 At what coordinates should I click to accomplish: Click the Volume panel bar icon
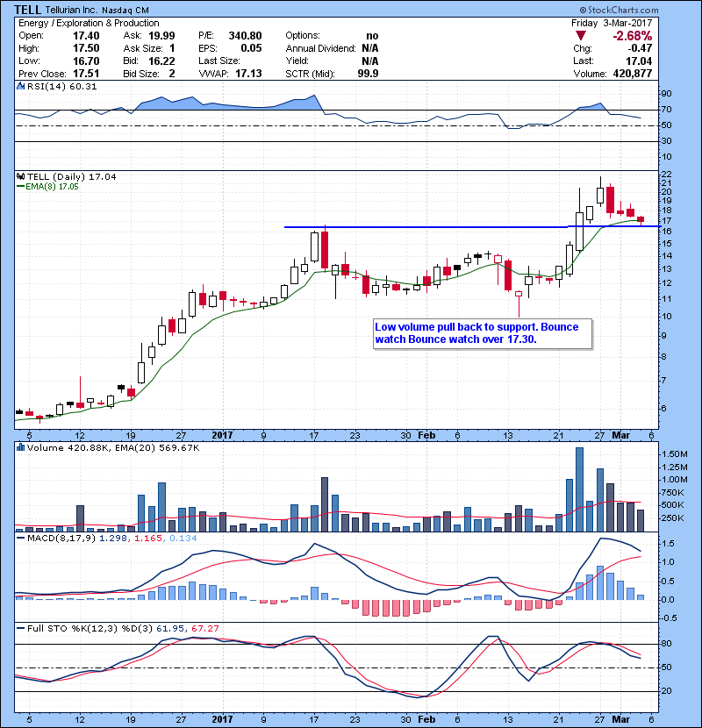[x=20, y=447]
